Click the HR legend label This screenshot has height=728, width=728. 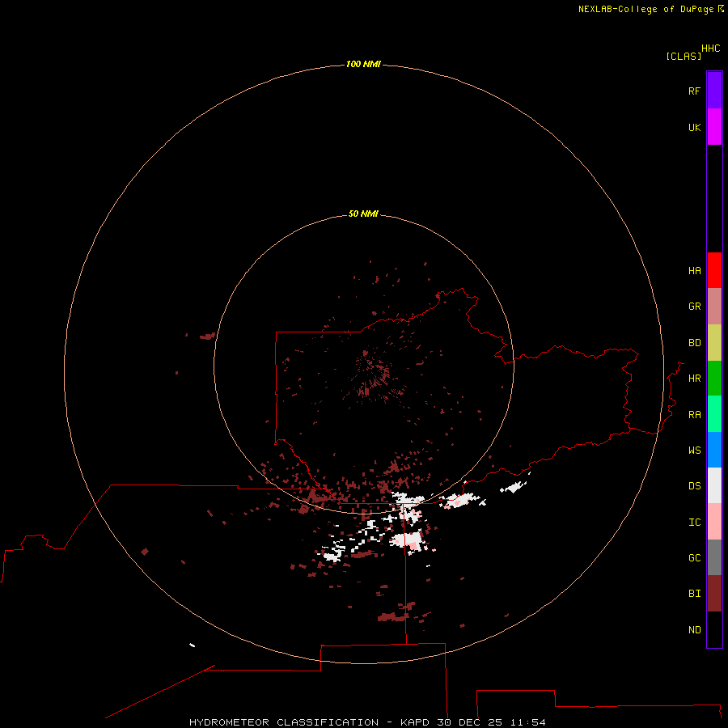(x=694, y=379)
